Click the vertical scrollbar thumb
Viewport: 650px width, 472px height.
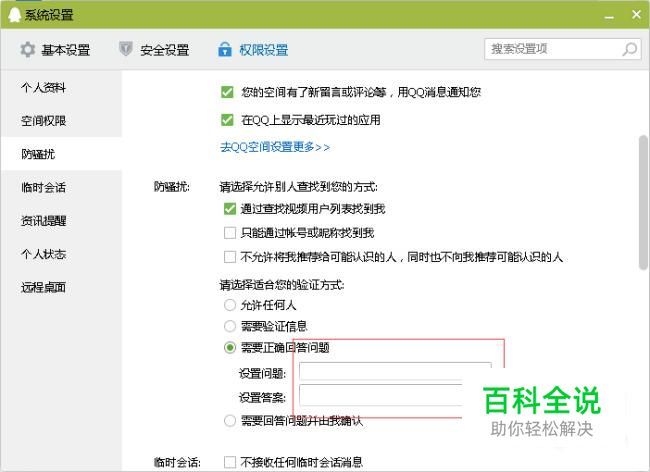coord(643,203)
